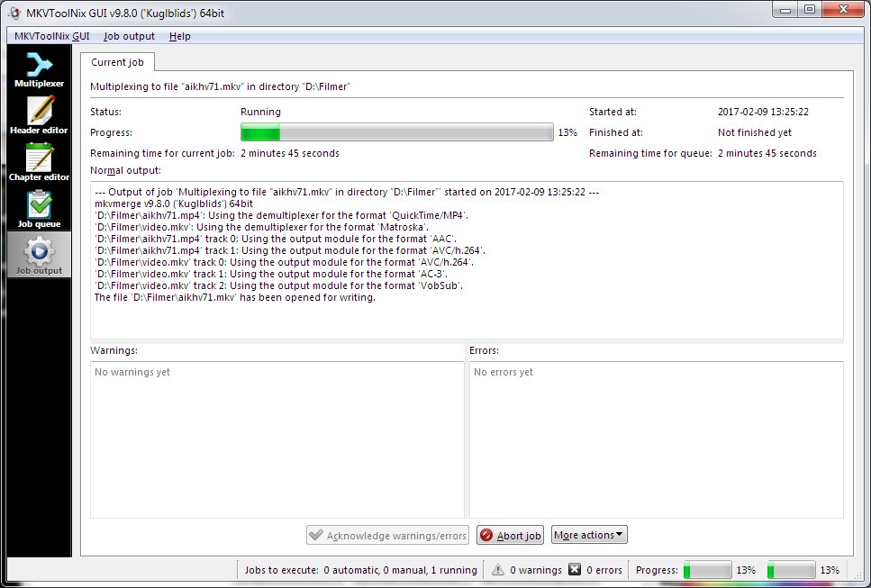Maximize the MKVToolNix GUI window
The width and height of the screenshot is (871, 588).
[810, 10]
